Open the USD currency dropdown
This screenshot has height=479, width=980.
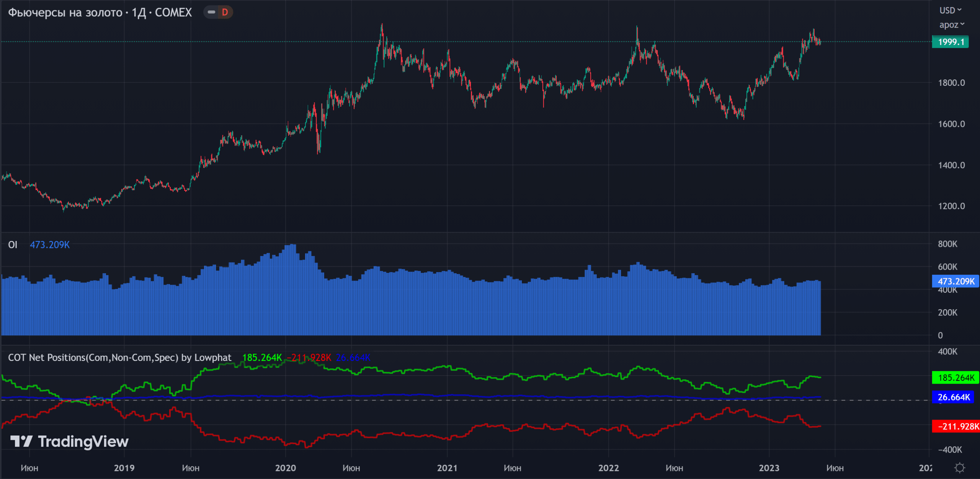[950, 10]
